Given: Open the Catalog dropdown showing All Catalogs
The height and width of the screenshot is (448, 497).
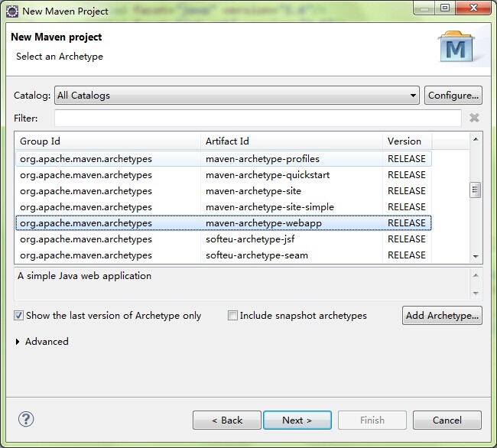Looking at the screenshot, I should [x=237, y=96].
